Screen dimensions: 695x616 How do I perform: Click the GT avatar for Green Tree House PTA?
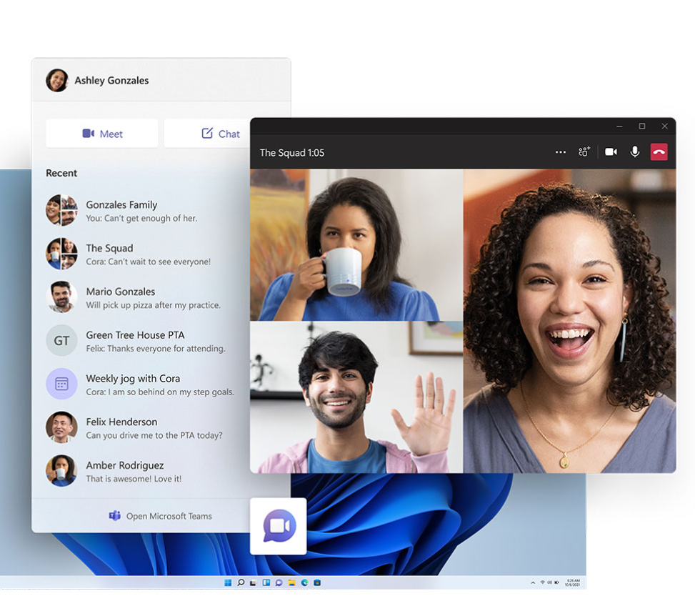pos(61,341)
